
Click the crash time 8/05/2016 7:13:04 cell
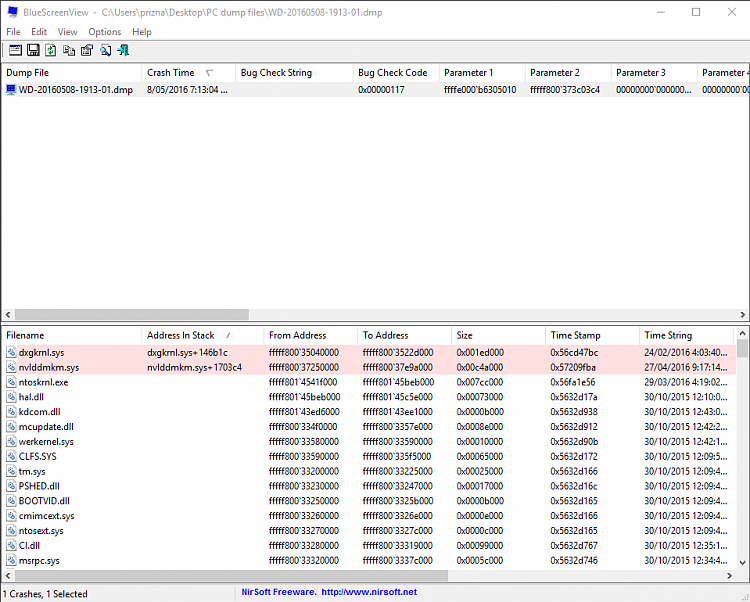pyautogui.click(x=187, y=89)
